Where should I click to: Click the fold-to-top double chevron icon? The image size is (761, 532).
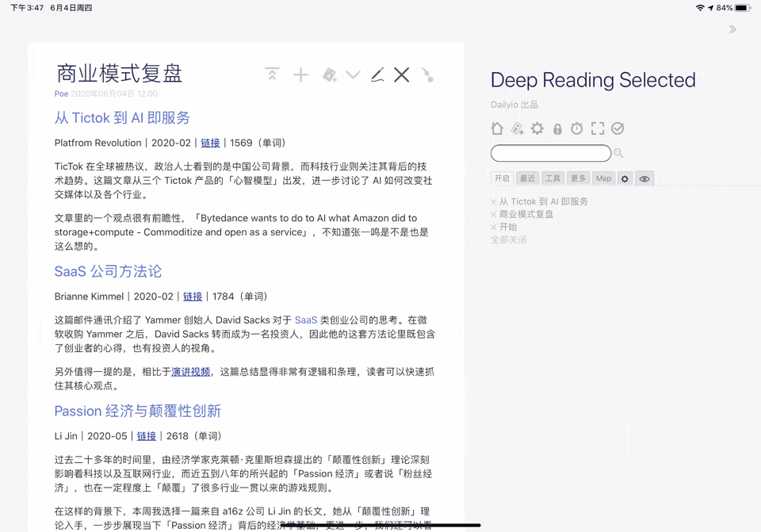tap(272, 75)
